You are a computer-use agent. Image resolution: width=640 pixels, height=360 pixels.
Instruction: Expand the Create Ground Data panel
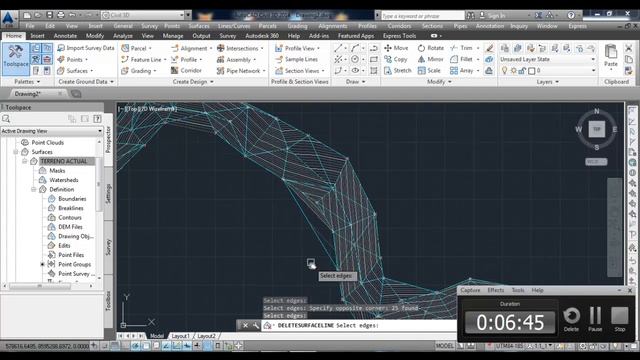[86, 82]
